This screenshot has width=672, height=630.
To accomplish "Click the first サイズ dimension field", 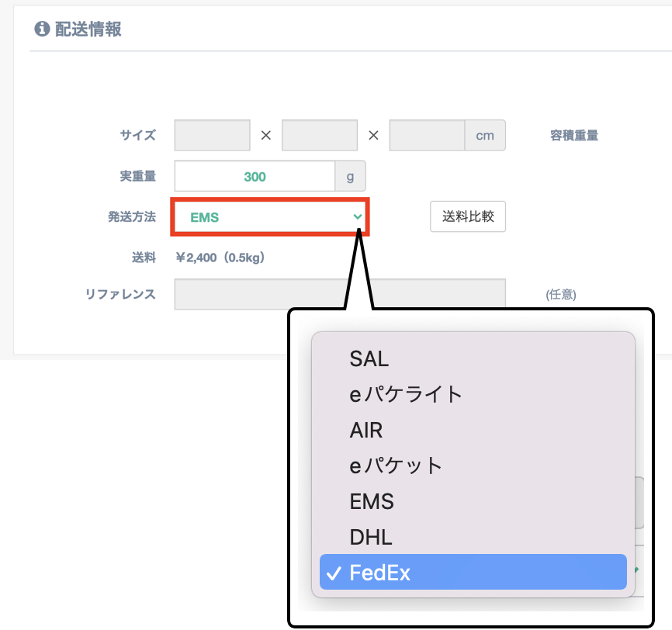I will 213,135.
